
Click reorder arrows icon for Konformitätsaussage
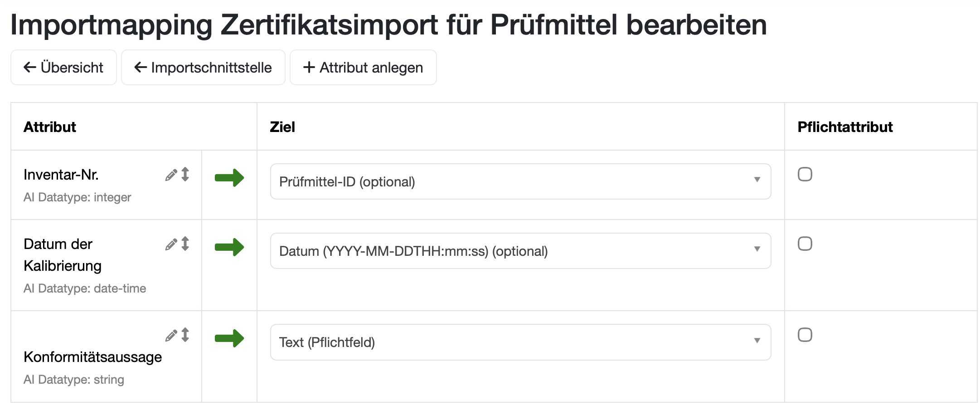[x=185, y=335]
